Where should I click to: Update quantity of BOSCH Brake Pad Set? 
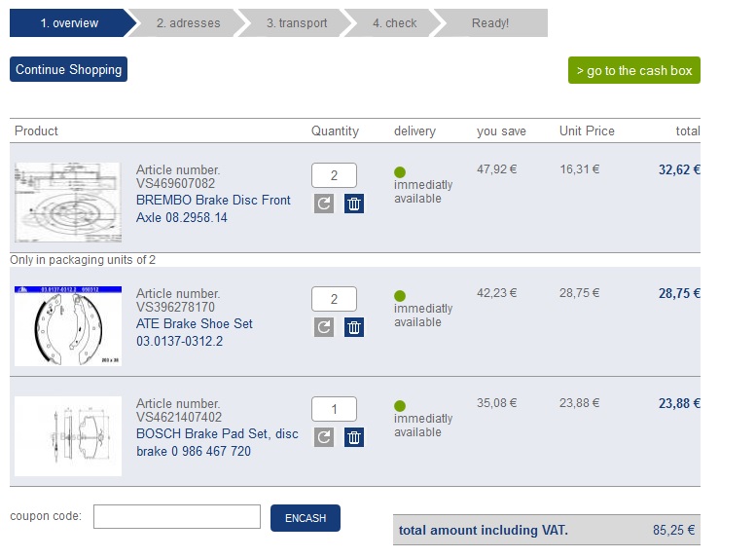324,437
